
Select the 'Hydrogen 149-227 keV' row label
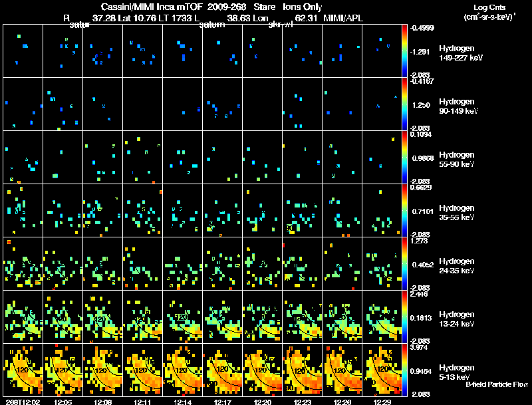[x=461, y=53]
